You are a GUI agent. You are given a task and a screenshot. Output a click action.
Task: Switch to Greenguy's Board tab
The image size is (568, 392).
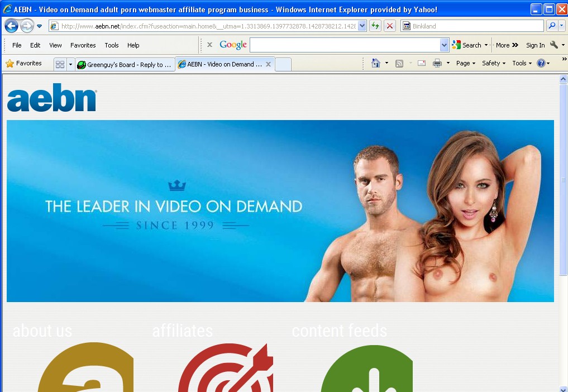click(x=125, y=65)
